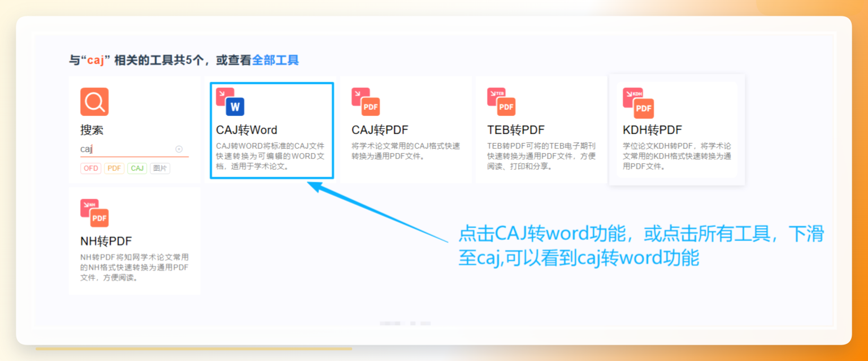Select the OFD search tag
868x361 pixels.
90,168
